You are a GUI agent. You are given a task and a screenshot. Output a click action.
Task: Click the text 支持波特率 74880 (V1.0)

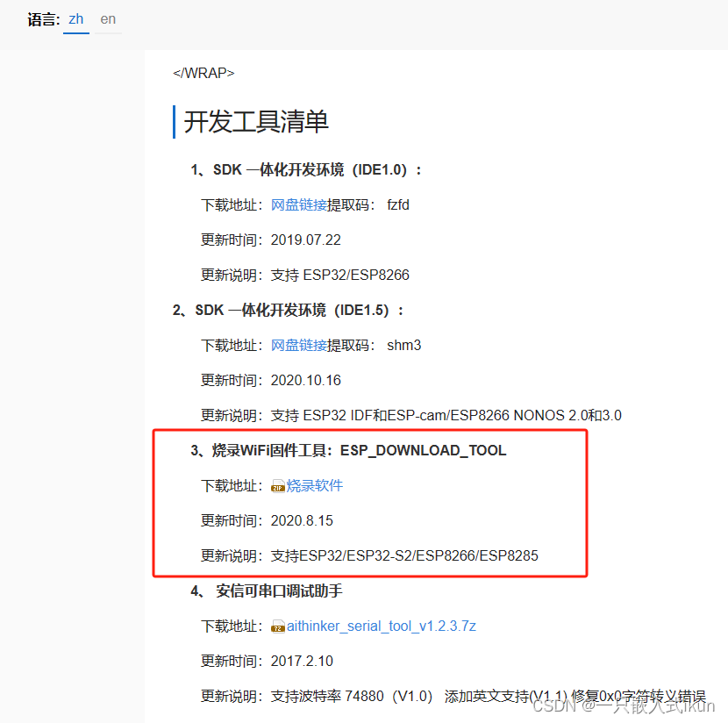[x=352, y=696]
